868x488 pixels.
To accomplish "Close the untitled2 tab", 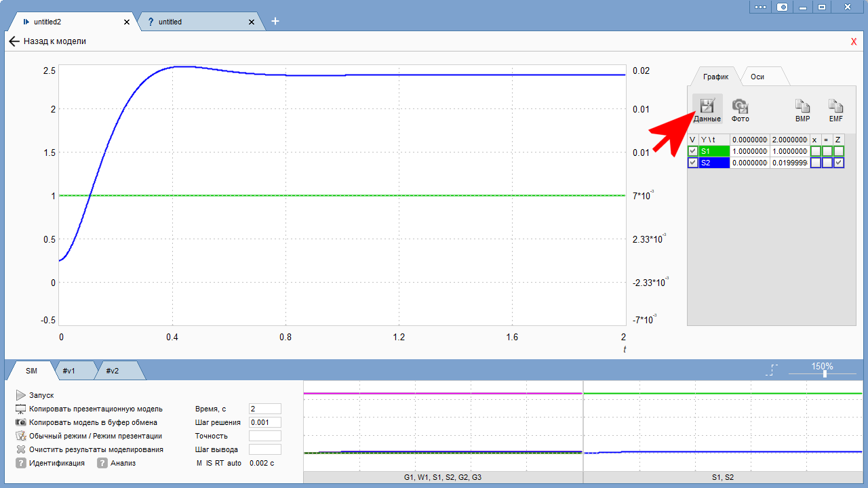I will [126, 22].
